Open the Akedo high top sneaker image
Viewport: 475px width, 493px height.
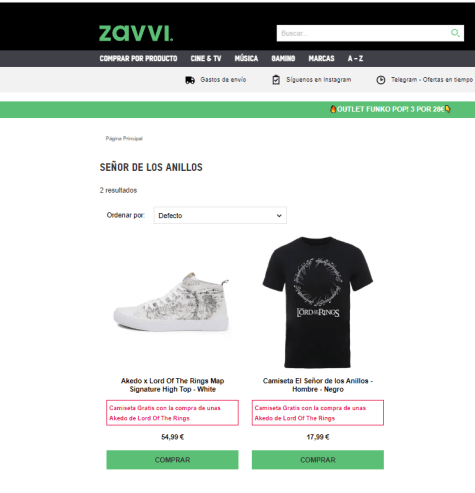(172, 303)
